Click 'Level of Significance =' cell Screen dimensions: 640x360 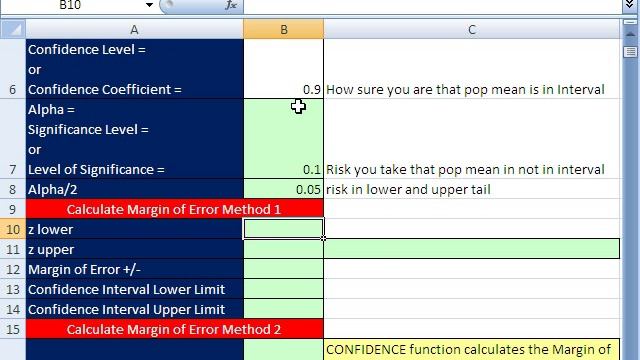(x=135, y=139)
